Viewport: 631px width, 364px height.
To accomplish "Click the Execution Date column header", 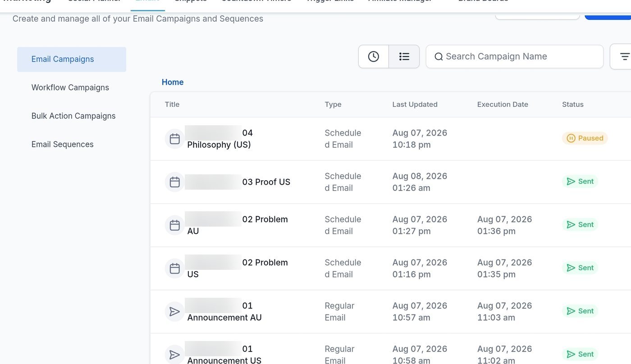I will coord(503,105).
